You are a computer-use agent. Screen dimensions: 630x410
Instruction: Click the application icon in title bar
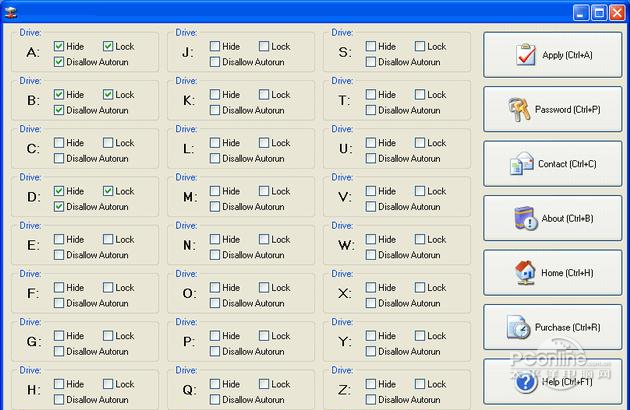pos(11,12)
